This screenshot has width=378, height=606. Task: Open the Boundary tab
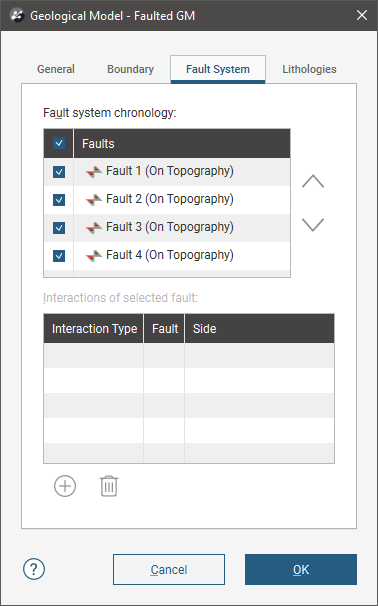click(130, 69)
